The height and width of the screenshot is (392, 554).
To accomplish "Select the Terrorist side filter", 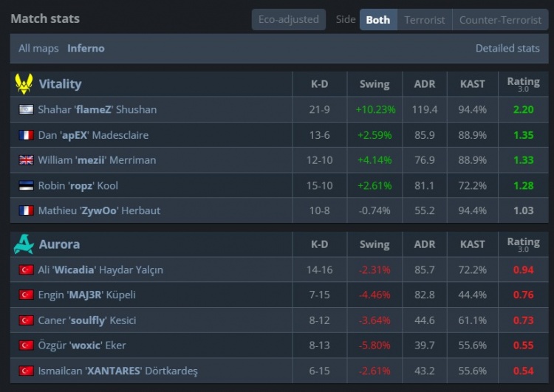I will 425,20.
